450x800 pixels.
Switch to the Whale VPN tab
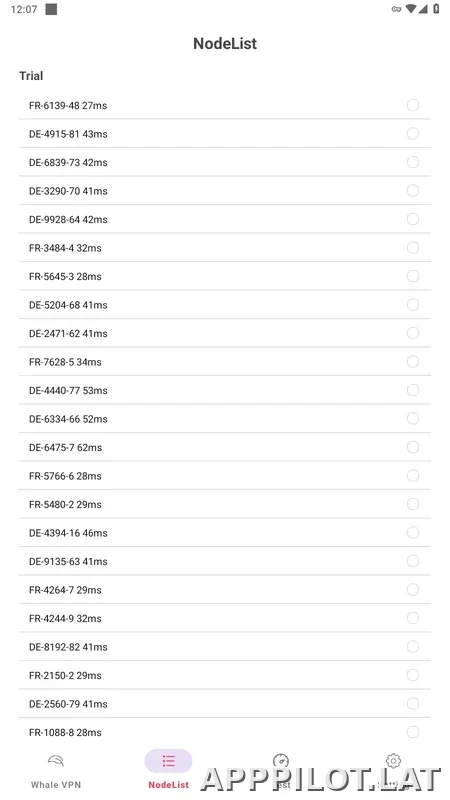56,785
